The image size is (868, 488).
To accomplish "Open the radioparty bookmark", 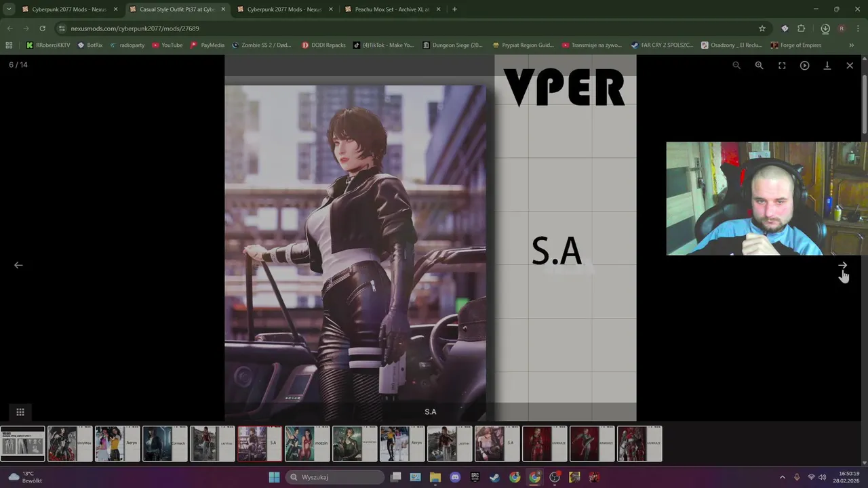I will coord(127,45).
